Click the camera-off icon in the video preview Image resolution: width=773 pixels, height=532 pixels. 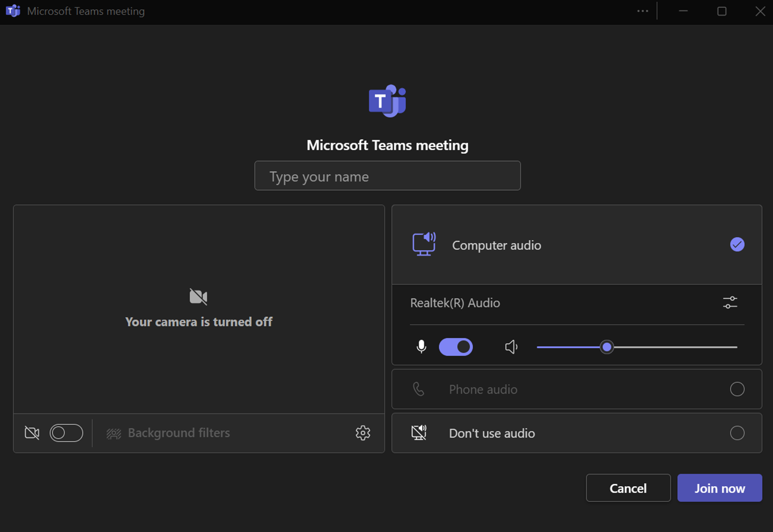point(198,297)
